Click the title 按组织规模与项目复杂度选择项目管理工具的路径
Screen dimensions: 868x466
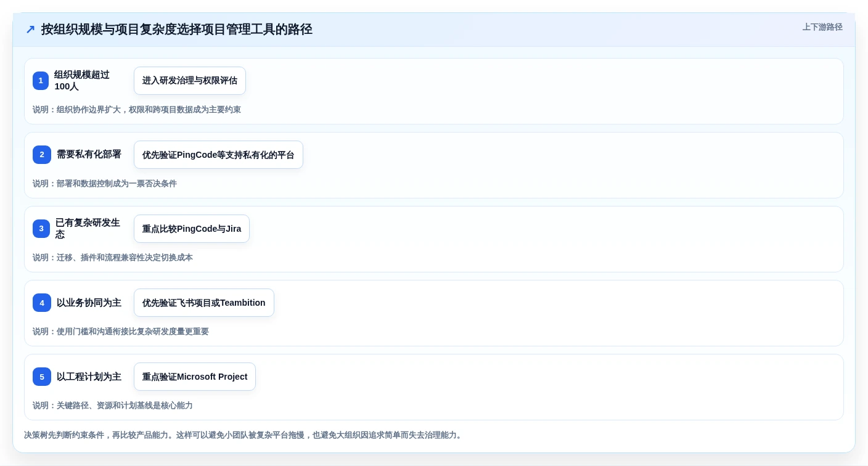point(177,30)
